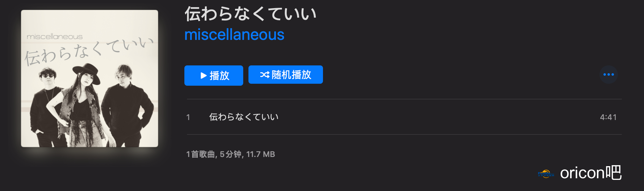Screen dimensions: 644x191
Task: Click the blond man on the album cover
Action: pos(127,105)
